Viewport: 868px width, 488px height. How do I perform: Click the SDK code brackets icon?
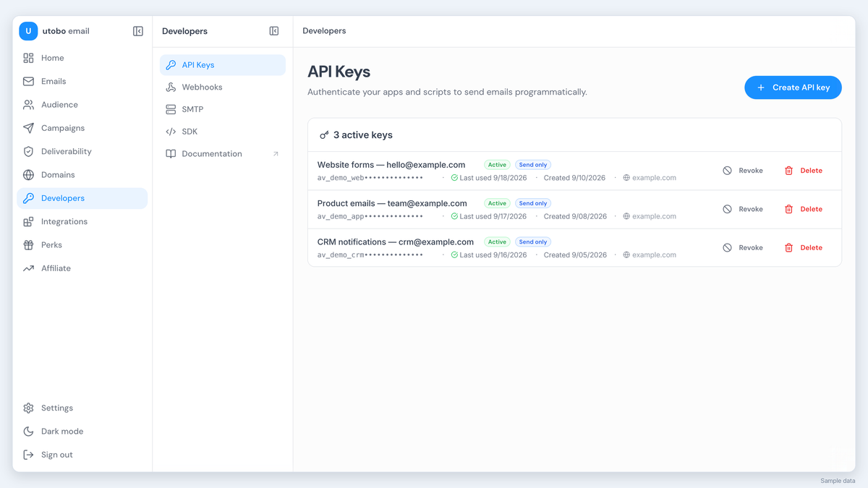[171, 132]
